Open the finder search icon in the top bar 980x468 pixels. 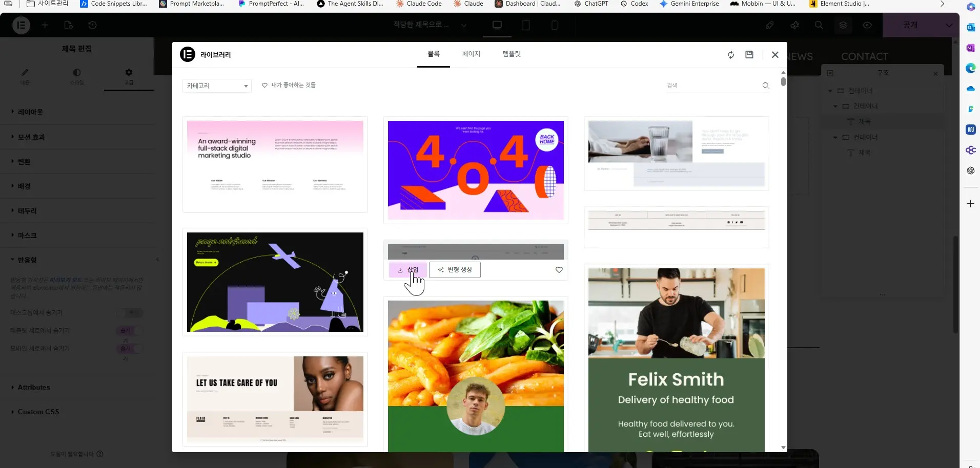(819, 25)
